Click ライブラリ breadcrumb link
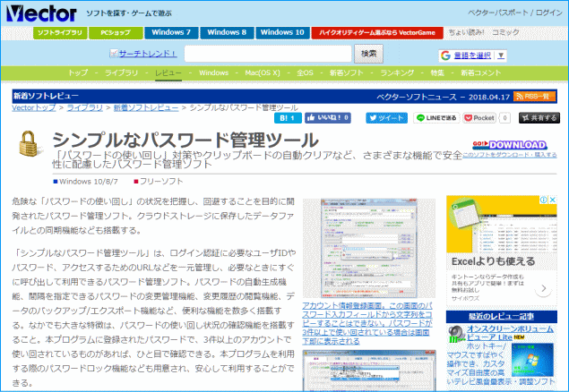 click(85, 107)
